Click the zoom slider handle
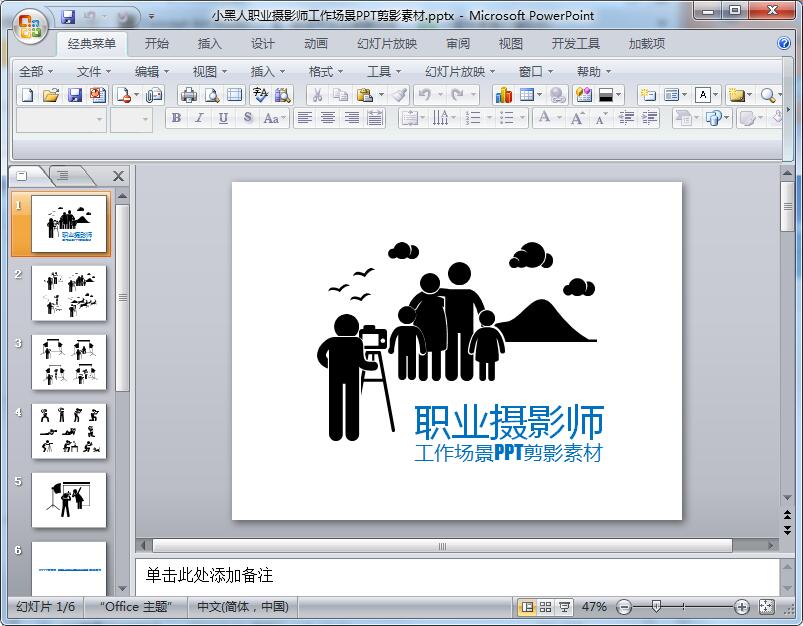Screen dimensions: 803x626 656,607
